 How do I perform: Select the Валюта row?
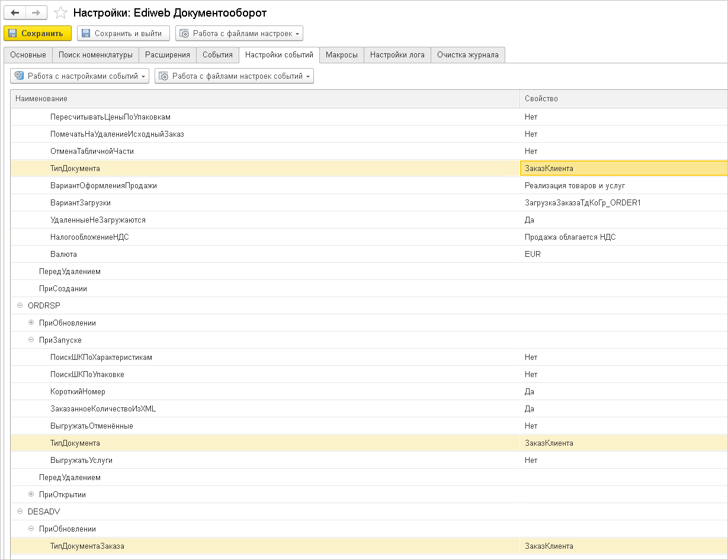coord(63,255)
